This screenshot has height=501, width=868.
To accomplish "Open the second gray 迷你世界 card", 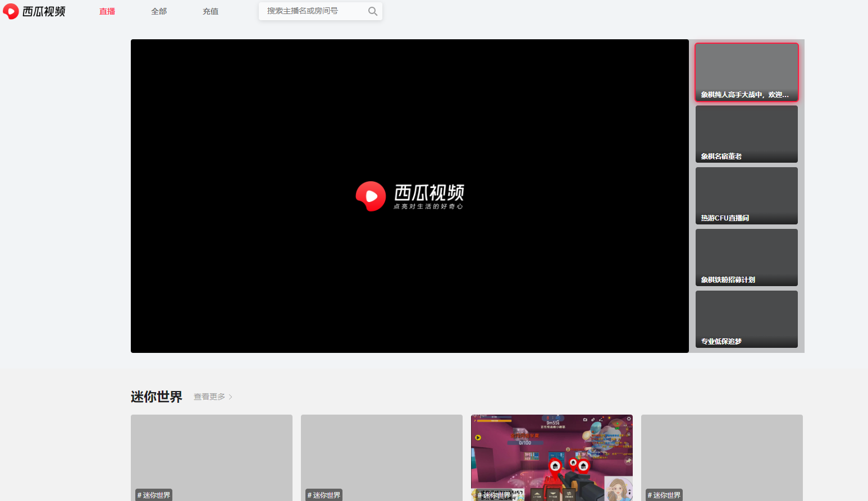I will click(x=382, y=458).
